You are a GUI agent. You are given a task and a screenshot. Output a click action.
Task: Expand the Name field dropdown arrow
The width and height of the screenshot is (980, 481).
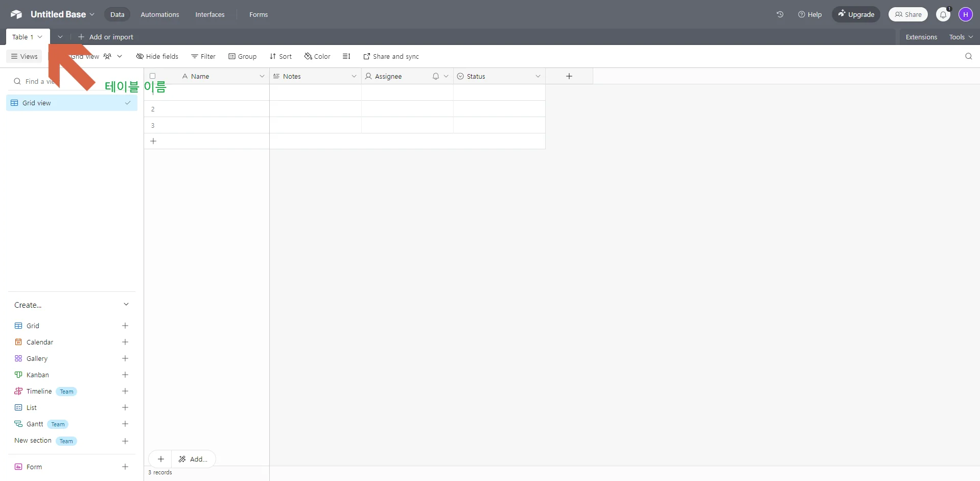262,76
